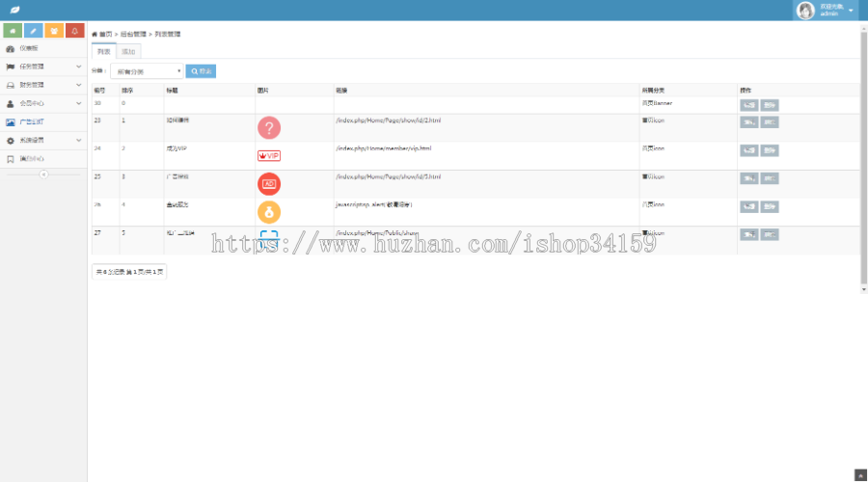
Task: Click the home icon in the breadcrumb
Action: [x=95, y=35]
